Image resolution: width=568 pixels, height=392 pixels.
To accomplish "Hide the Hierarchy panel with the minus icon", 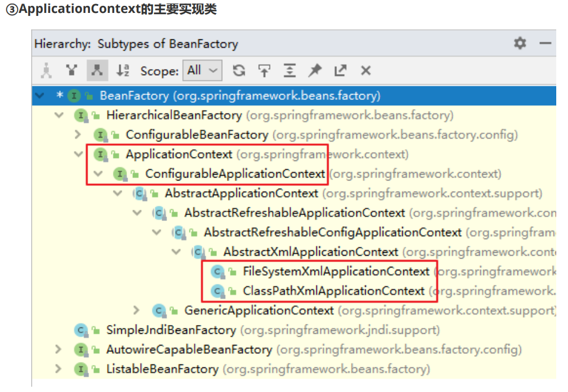I will pyautogui.click(x=545, y=43).
